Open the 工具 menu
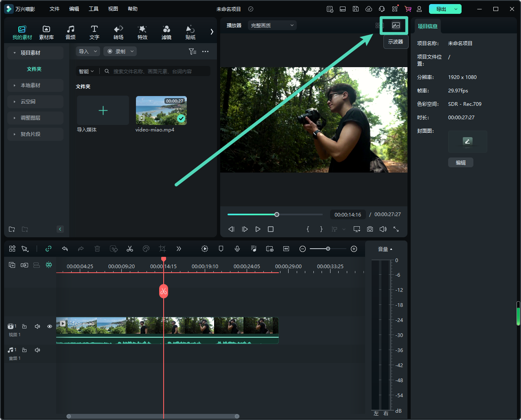Image resolution: width=521 pixels, height=420 pixels. (94, 9)
